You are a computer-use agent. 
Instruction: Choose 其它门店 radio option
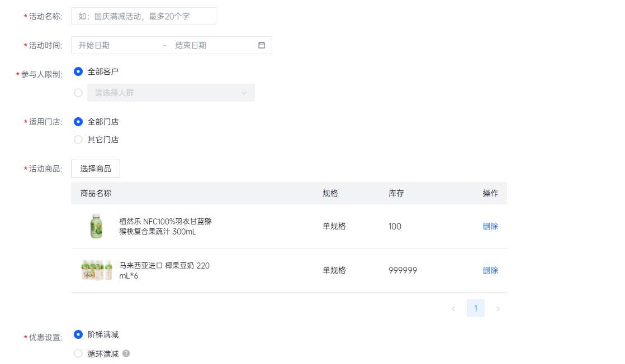[x=78, y=140]
